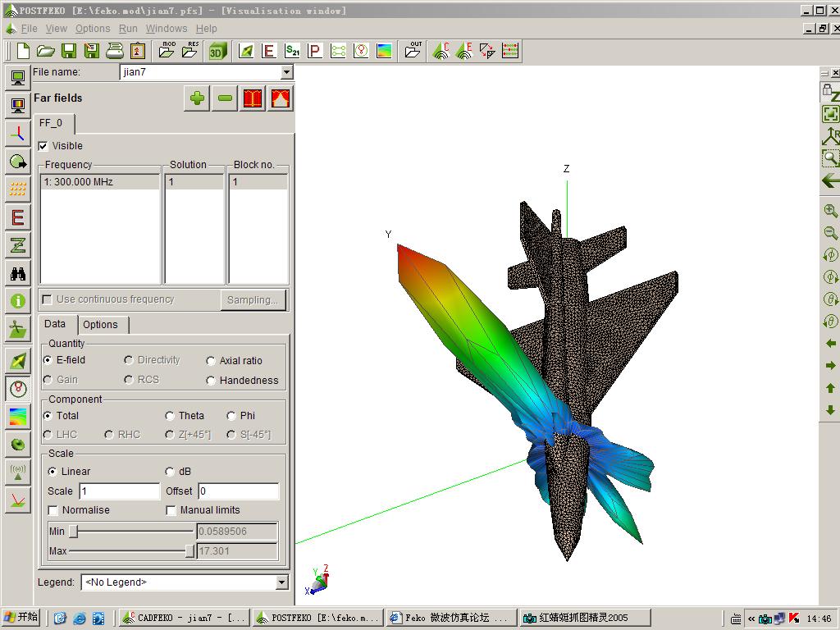The image size is (840, 630).
Task: Click the Print toolbar icon
Action: tap(115, 51)
